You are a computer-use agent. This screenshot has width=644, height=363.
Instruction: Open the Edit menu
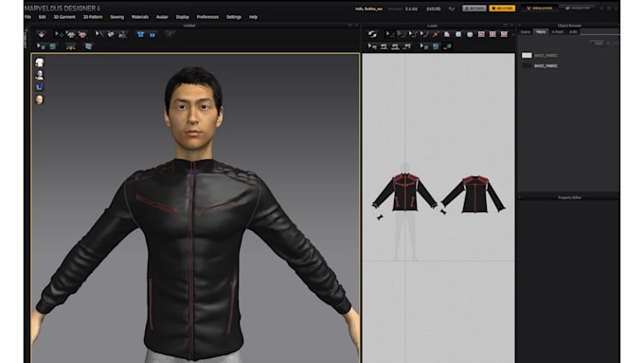click(43, 17)
